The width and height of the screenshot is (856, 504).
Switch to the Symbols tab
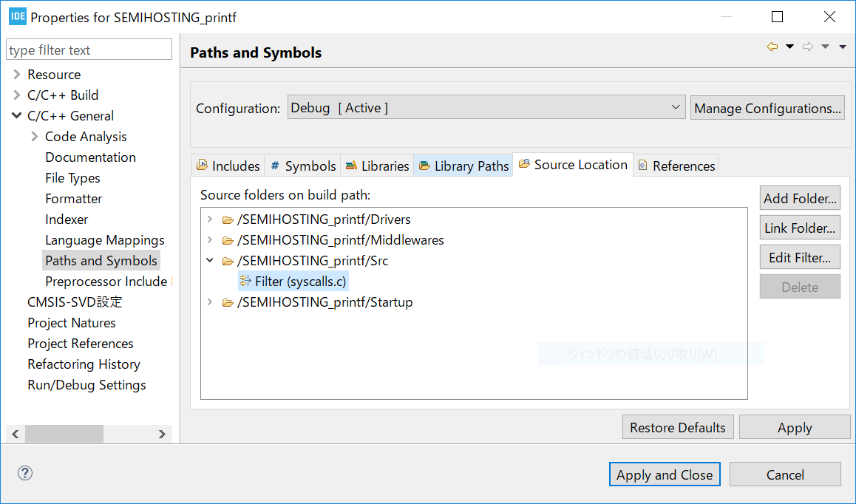point(302,165)
